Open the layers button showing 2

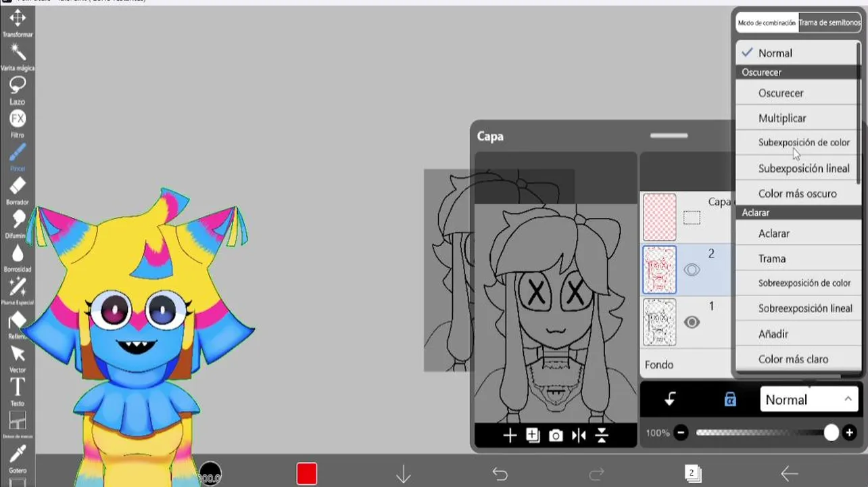point(693,473)
